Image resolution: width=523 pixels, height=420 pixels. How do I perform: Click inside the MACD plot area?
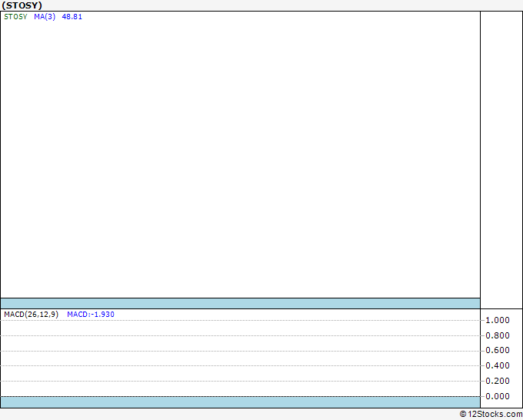[x=240, y=358]
